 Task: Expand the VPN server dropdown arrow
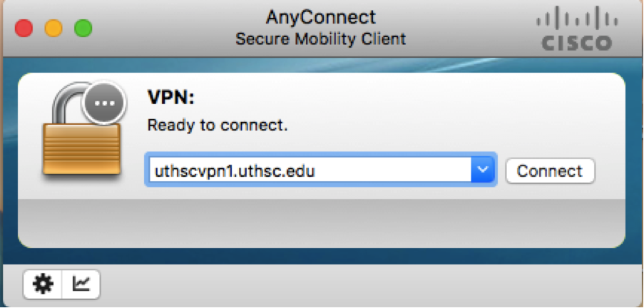click(484, 170)
